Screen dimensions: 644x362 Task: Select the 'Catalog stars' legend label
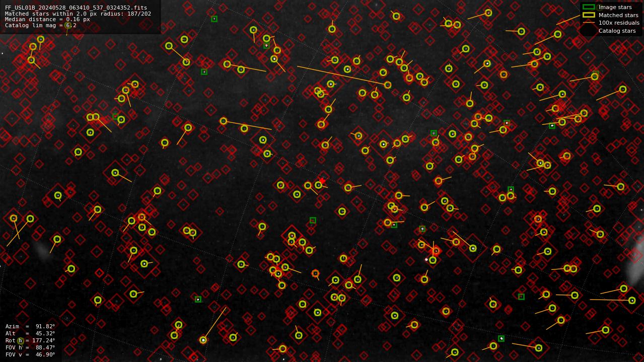click(x=617, y=31)
